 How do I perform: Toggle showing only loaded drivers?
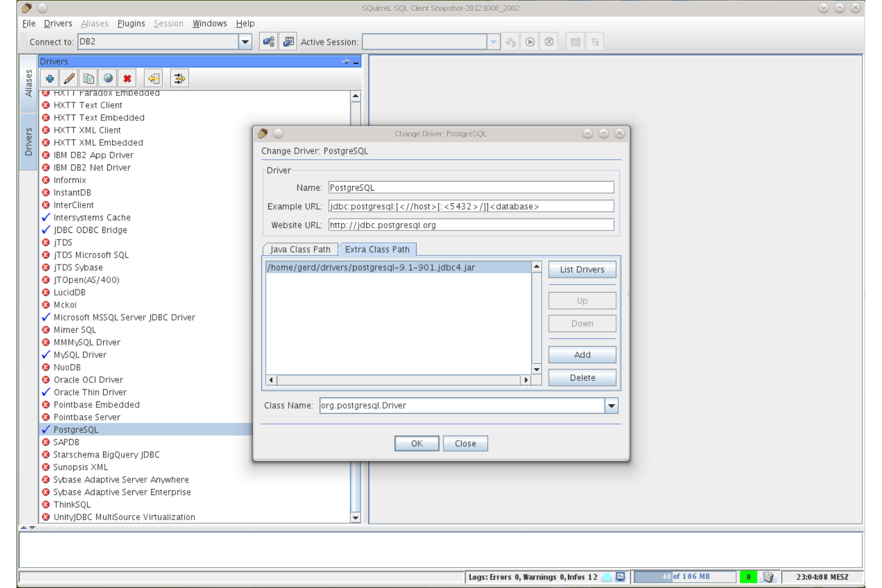click(x=178, y=78)
